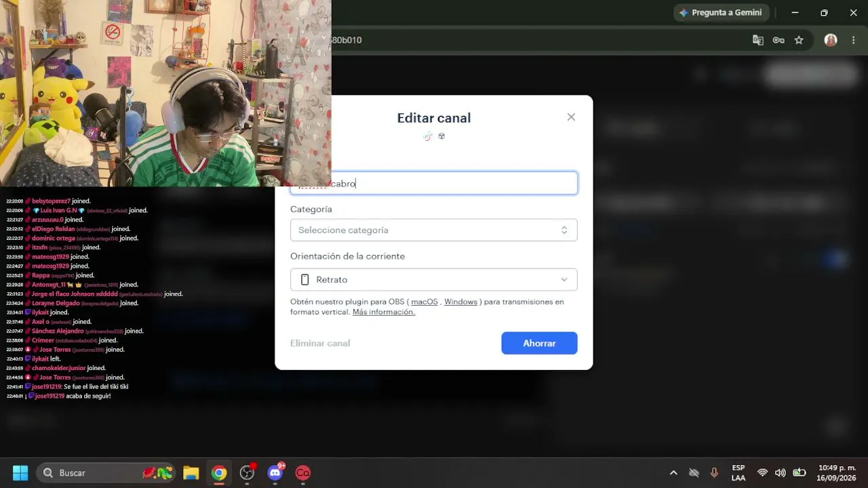868x488 pixels.
Task: Open the Windows plugin link
Action: click(460, 302)
